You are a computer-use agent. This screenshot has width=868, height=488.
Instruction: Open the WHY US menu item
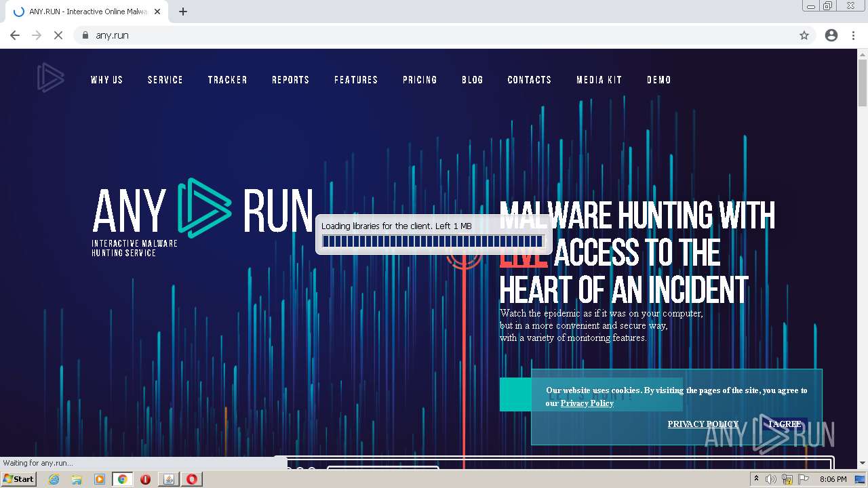click(x=107, y=80)
